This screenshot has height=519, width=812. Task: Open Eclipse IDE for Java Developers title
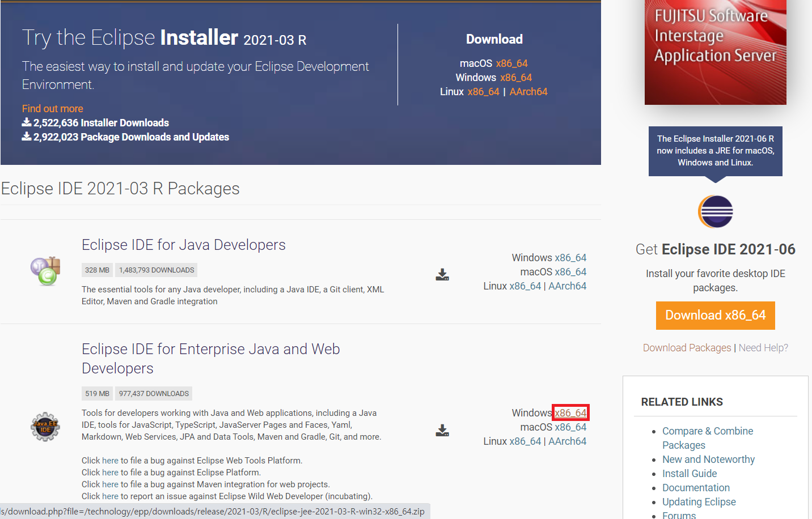[x=184, y=245]
